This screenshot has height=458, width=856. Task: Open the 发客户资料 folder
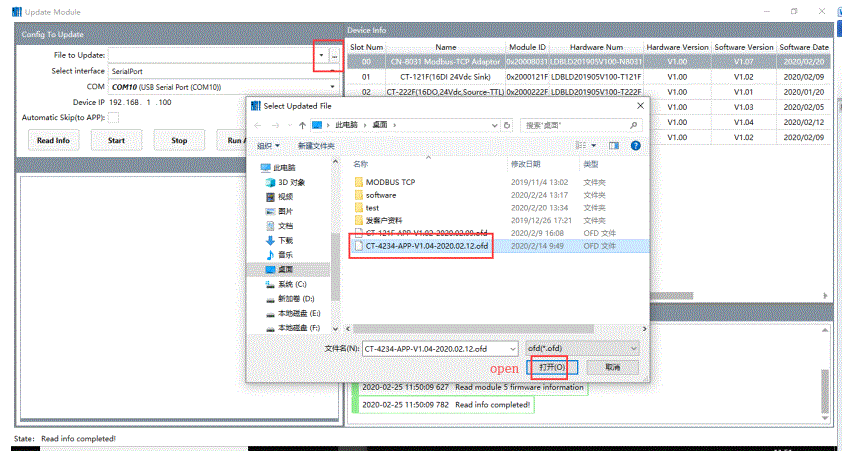379,221
